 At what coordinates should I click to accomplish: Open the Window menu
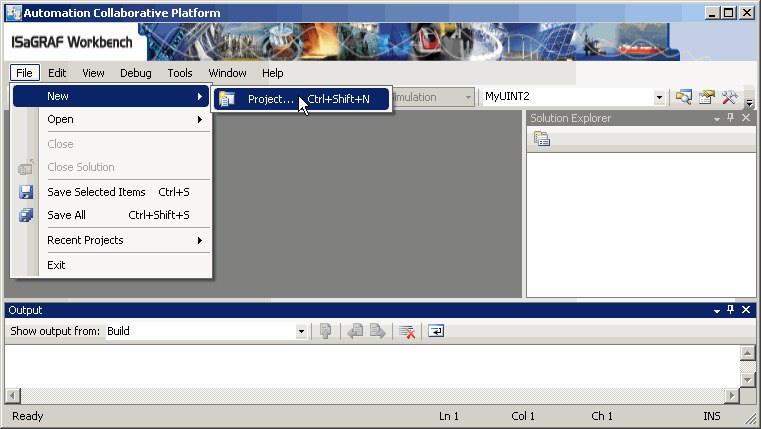coord(227,73)
